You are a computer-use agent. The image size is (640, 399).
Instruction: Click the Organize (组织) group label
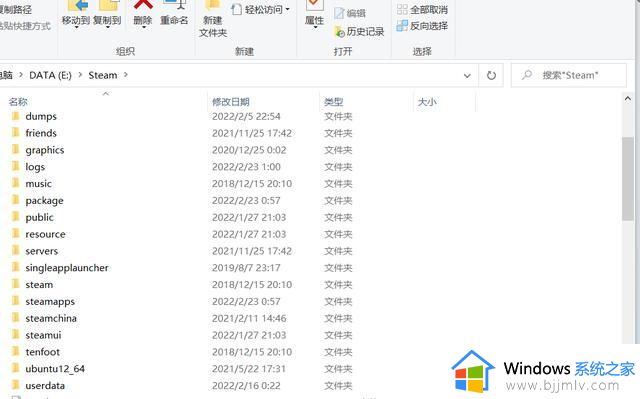pyautogui.click(x=125, y=51)
